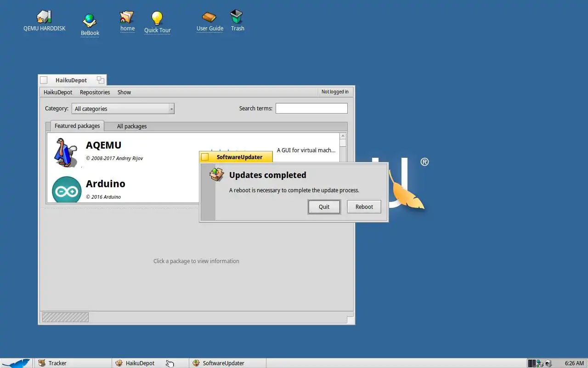588x368 pixels.
Task: Click the HaikuDepot window zoom icon
Action: [100, 80]
